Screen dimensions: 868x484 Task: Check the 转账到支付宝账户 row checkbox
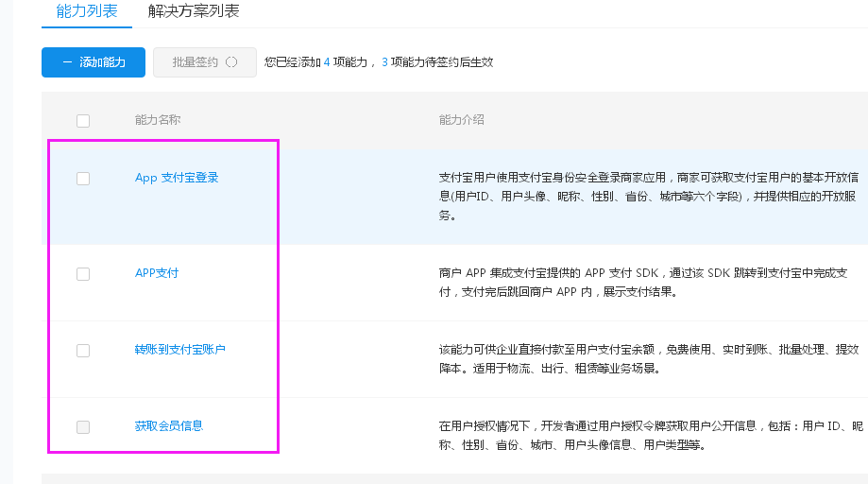(83, 351)
